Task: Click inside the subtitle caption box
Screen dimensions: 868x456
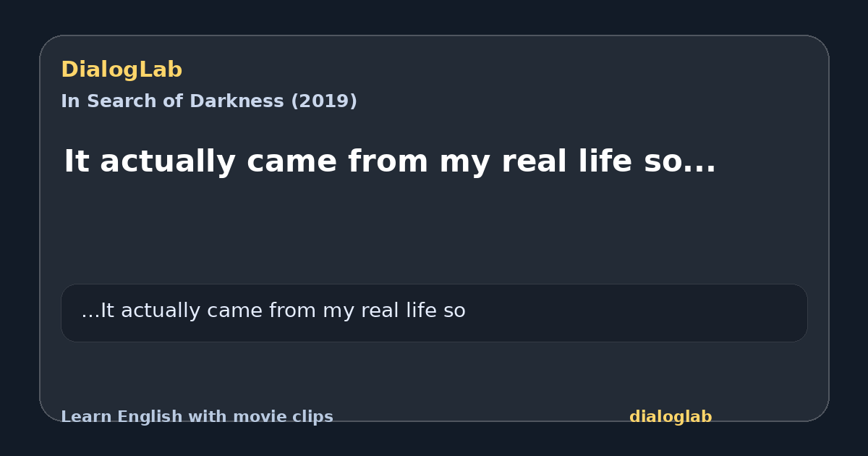Action: [x=434, y=313]
